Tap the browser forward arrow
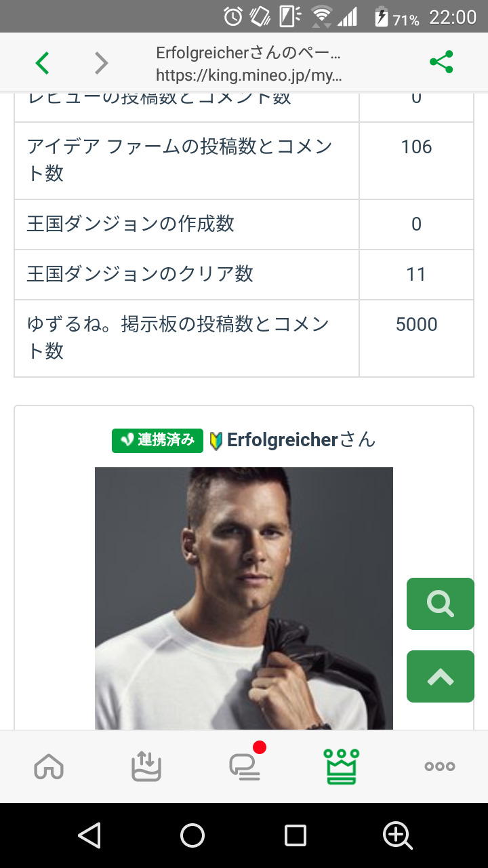 [x=101, y=63]
